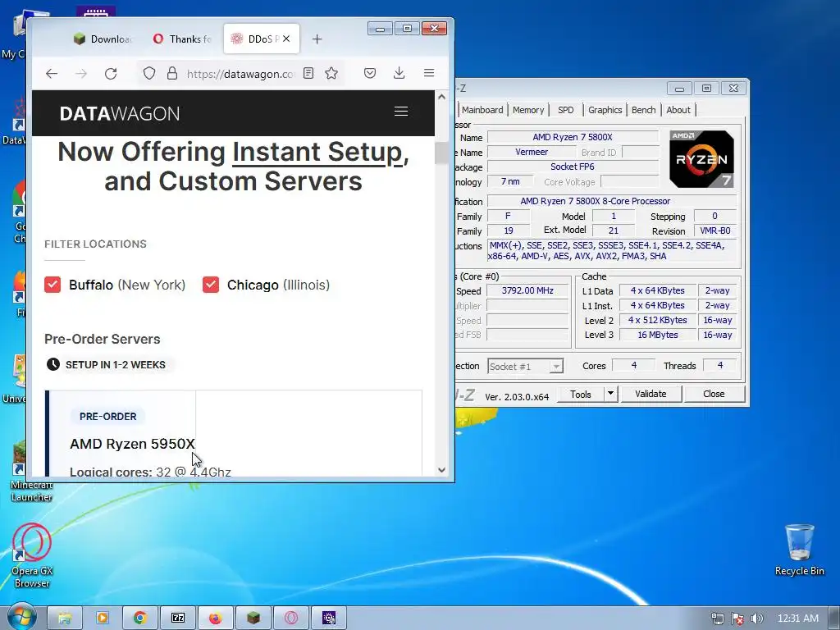
Task: Go back in Firefox browser
Action: pos(52,73)
